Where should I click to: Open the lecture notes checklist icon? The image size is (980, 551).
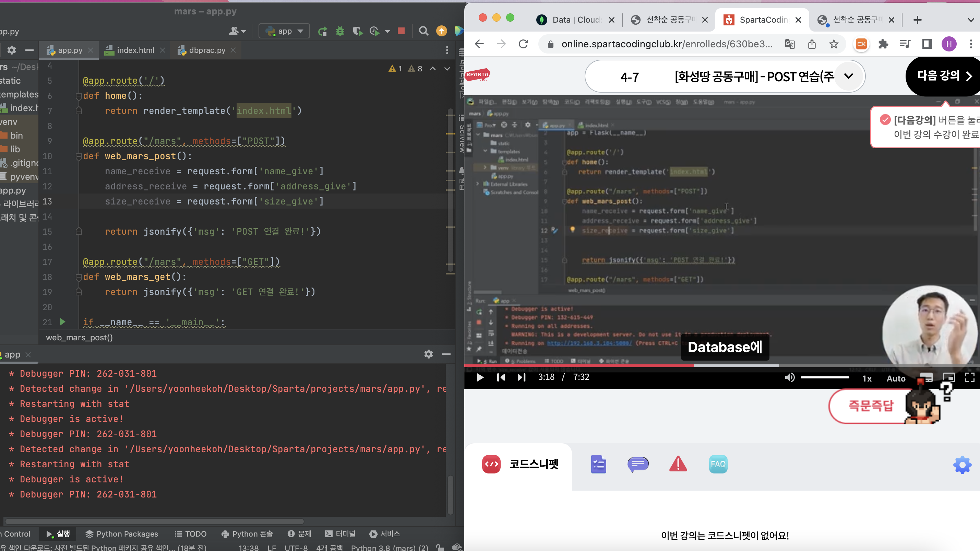tap(598, 464)
